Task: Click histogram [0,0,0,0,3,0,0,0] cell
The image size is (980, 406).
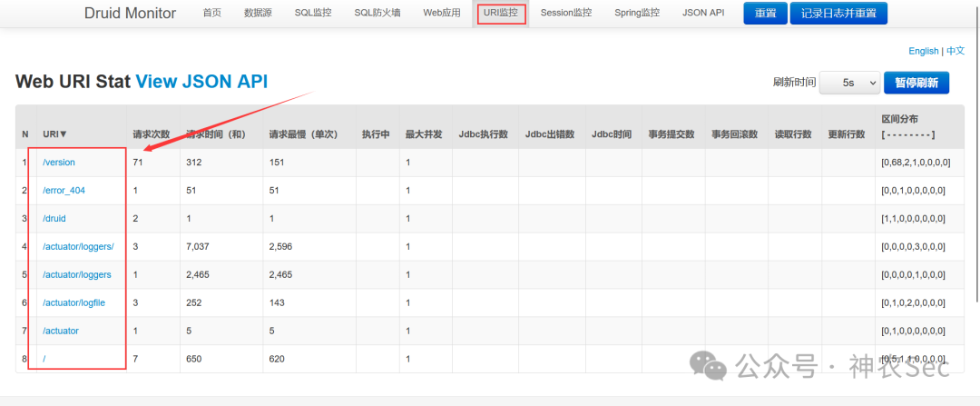Action: (x=913, y=246)
